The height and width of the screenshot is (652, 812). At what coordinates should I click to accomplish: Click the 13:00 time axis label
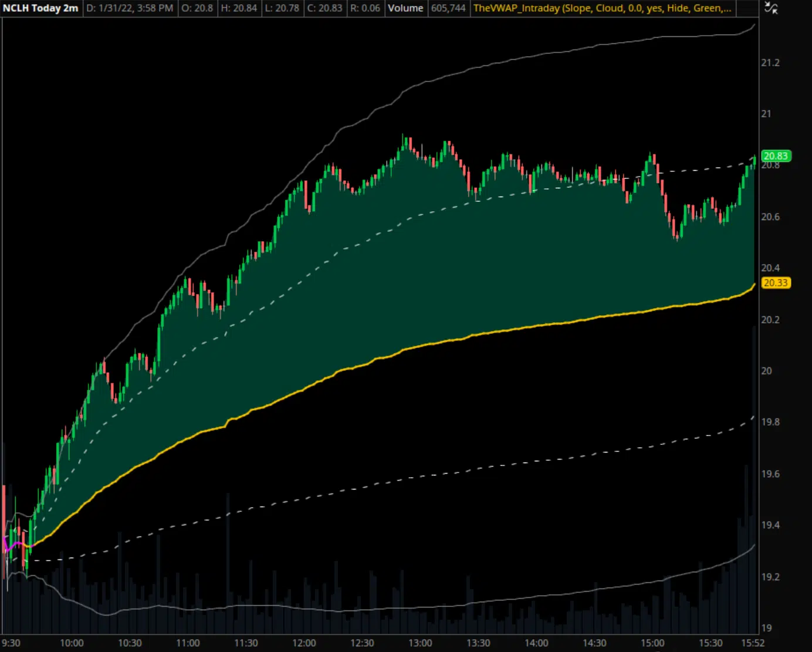click(420, 643)
